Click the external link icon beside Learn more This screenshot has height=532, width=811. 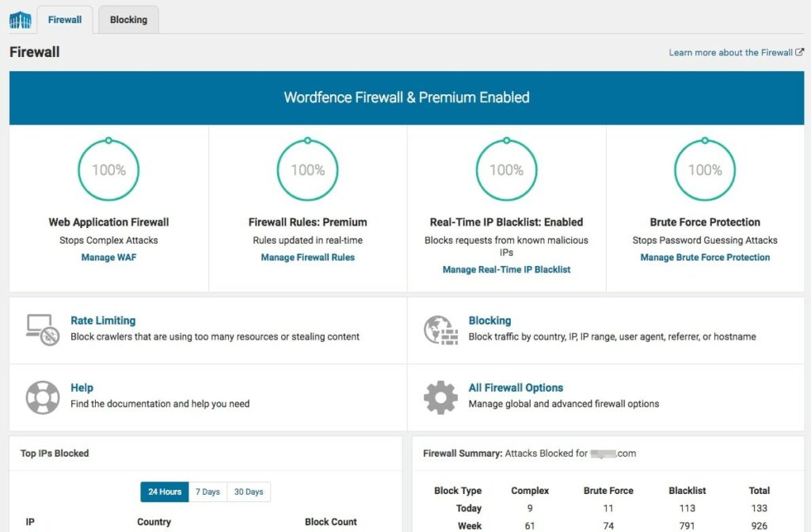[800, 52]
